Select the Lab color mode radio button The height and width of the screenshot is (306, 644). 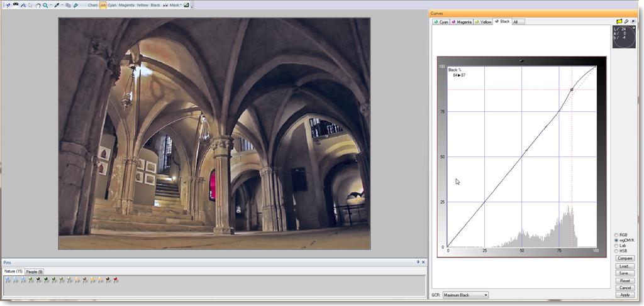coord(616,246)
